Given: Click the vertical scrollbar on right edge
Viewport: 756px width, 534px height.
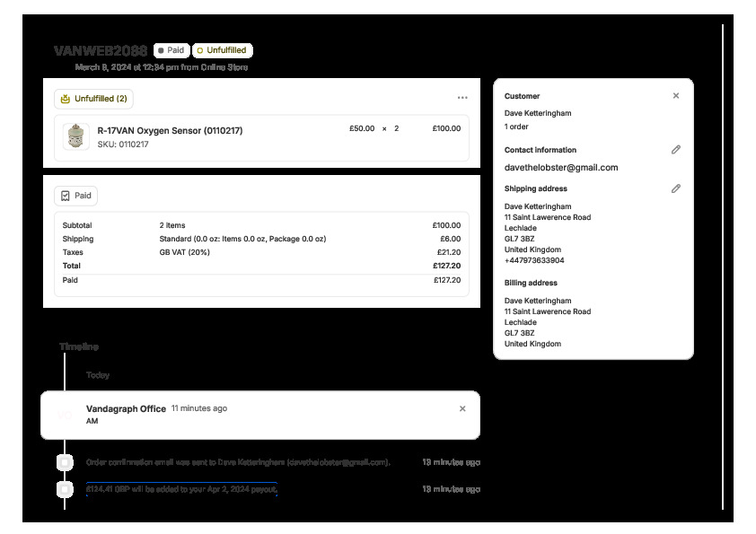Looking at the screenshot, I should pos(723,269).
